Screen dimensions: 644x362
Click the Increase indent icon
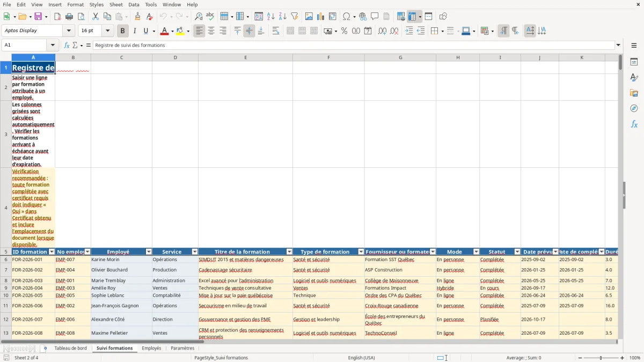click(x=409, y=31)
